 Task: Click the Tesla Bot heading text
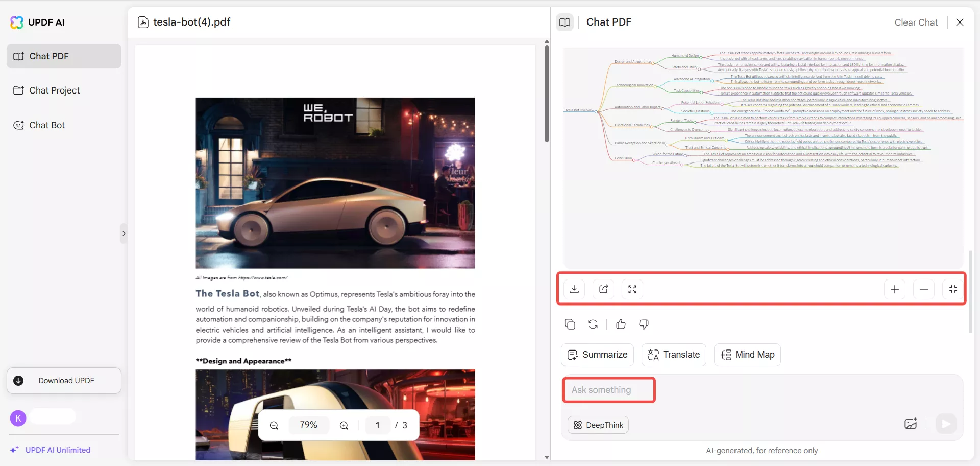coord(228,293)
